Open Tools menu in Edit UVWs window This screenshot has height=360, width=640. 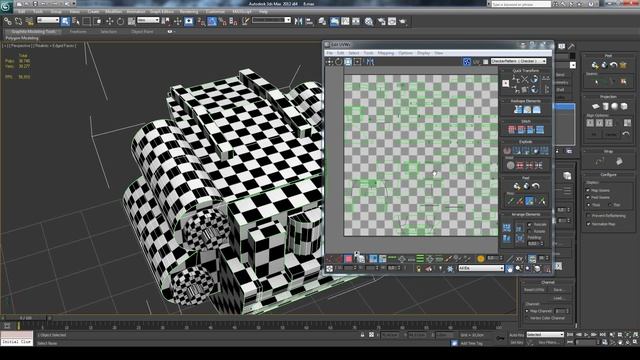pyautogui.click(x=368, y=53)
